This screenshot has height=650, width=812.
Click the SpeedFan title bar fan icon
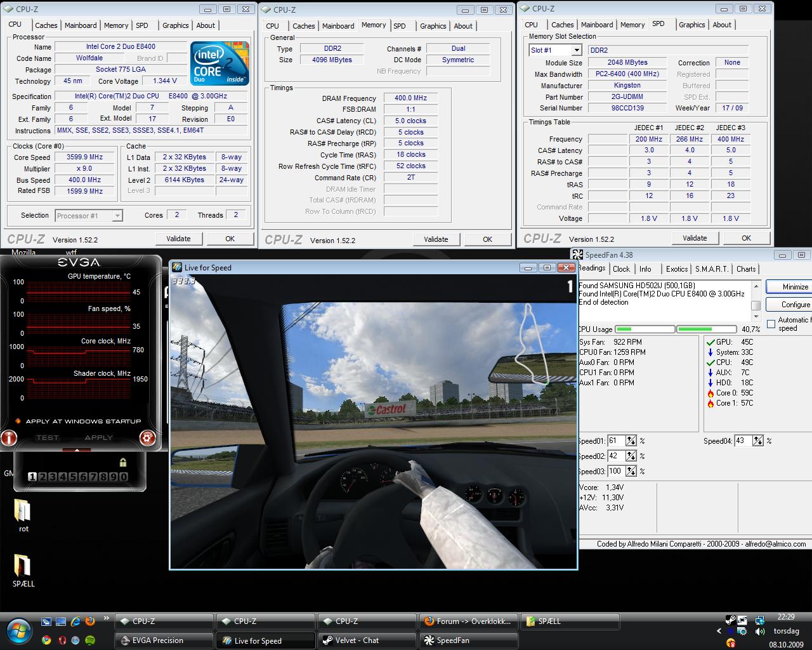pyautogui.click(x=577, y=255)
